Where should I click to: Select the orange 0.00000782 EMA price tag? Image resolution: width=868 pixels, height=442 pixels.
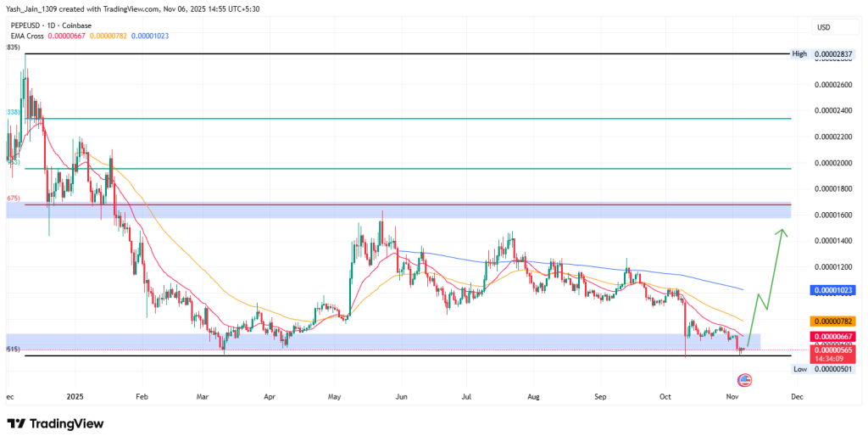(x=831, y=321)
